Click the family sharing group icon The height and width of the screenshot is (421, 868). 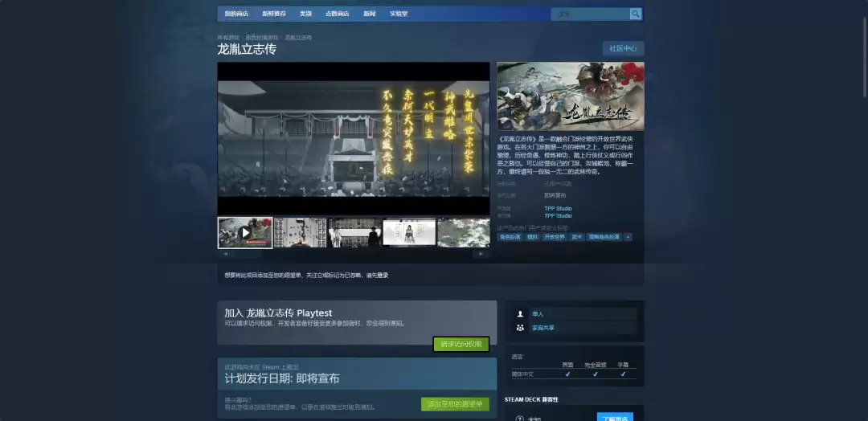(x=520, y=328)
